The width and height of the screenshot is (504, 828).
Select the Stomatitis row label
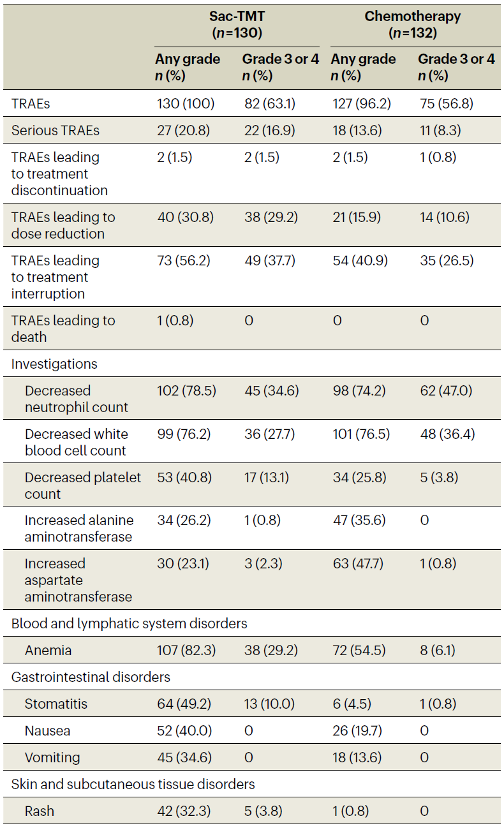(x=56, y=704)
